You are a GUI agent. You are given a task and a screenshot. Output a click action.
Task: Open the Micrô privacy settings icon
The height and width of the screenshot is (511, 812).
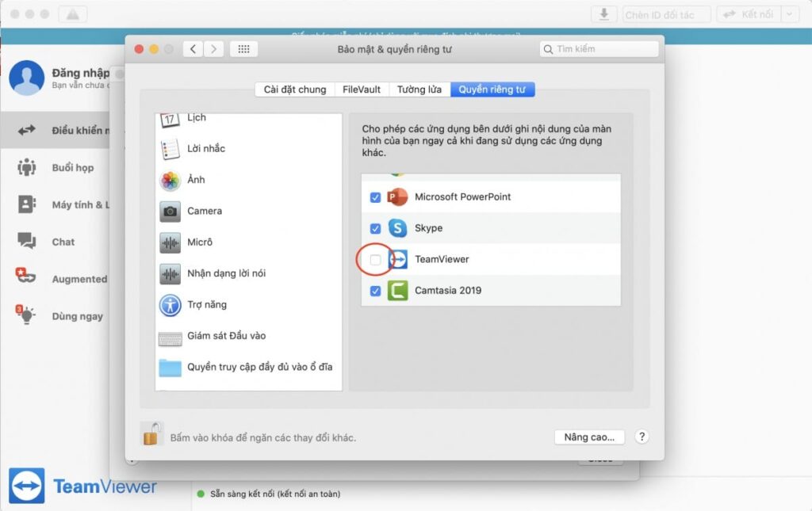[172, 242]
